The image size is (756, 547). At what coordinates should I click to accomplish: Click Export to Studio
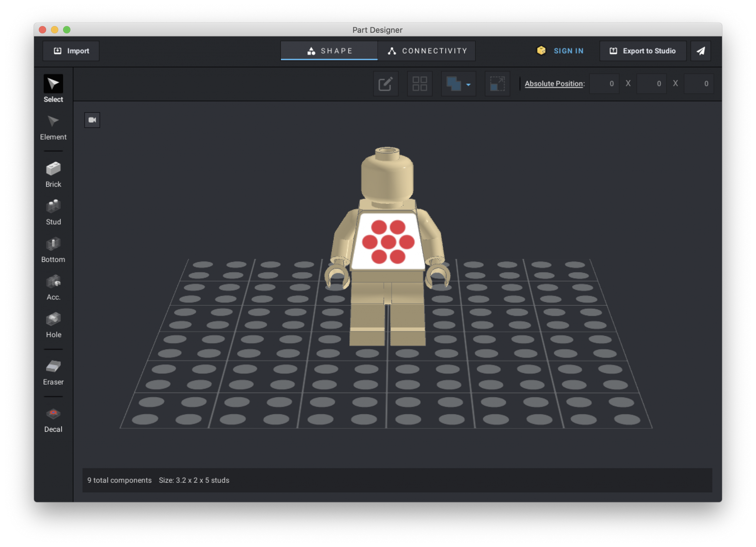(x=642, y=51)
